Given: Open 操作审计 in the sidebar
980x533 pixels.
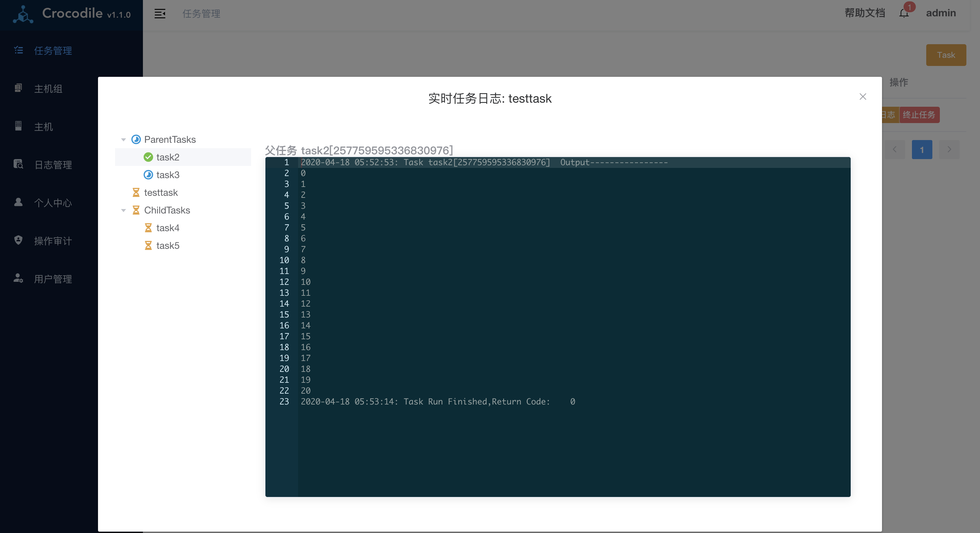Looking at the screenshot, I should (x=53, y=241).
